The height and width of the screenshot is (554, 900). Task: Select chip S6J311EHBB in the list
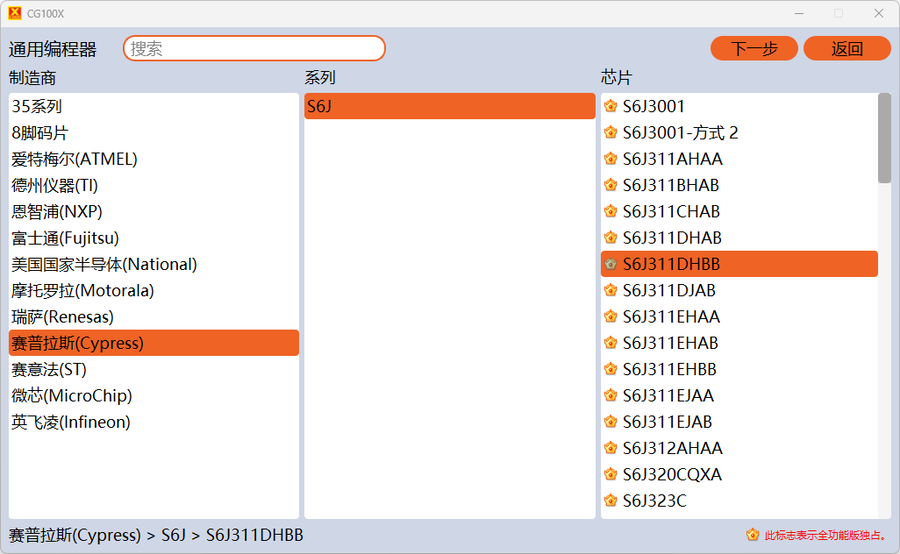pyautogui.click(x=670, y=369)
